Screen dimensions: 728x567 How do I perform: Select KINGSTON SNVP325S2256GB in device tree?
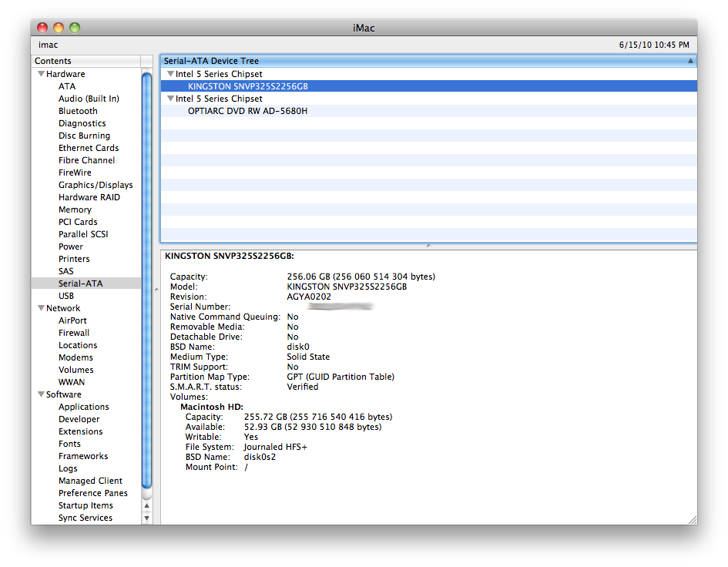(x=428, y=86)
